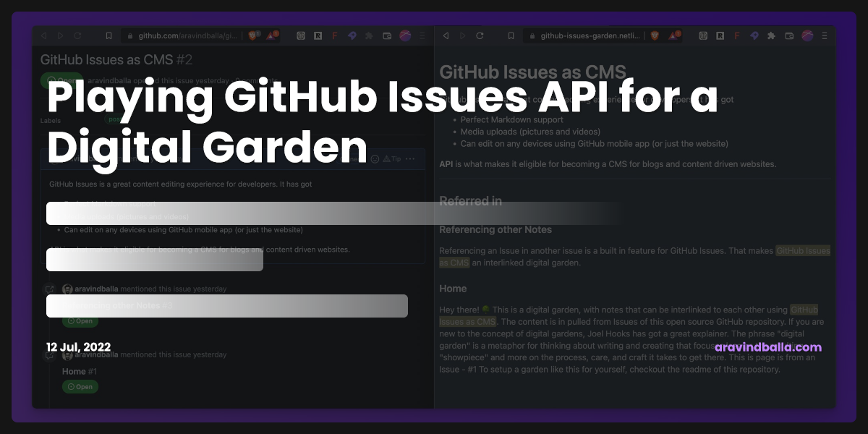Click the github-issues-garden.netlify address bar
The width and height of the screenshot is (868, 434).
(590, 35)
